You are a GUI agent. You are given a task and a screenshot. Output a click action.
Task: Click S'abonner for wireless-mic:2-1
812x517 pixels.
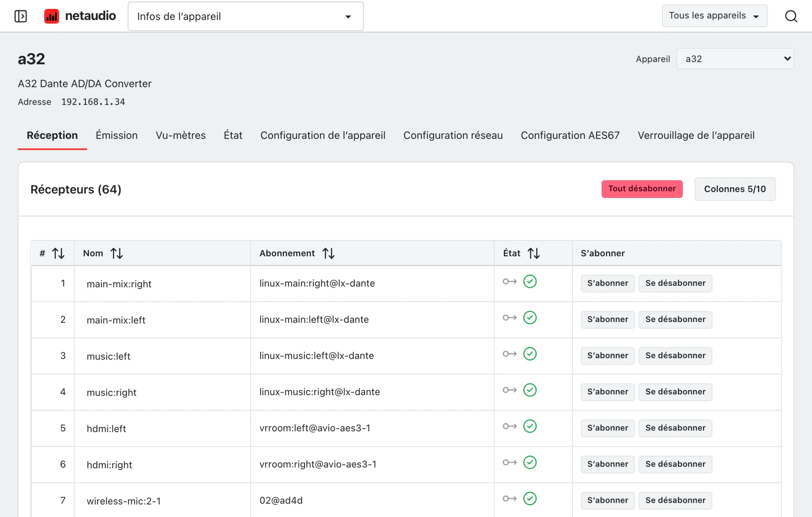click(607, 500)
